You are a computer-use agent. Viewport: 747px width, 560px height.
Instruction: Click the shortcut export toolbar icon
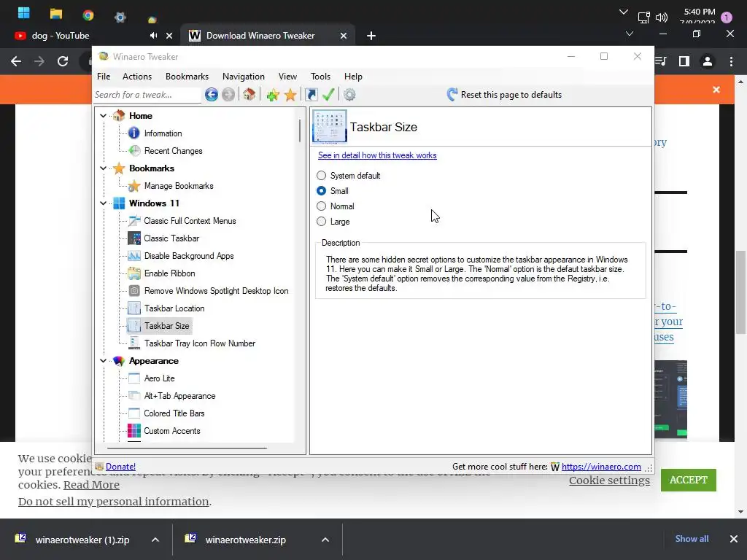311,95
